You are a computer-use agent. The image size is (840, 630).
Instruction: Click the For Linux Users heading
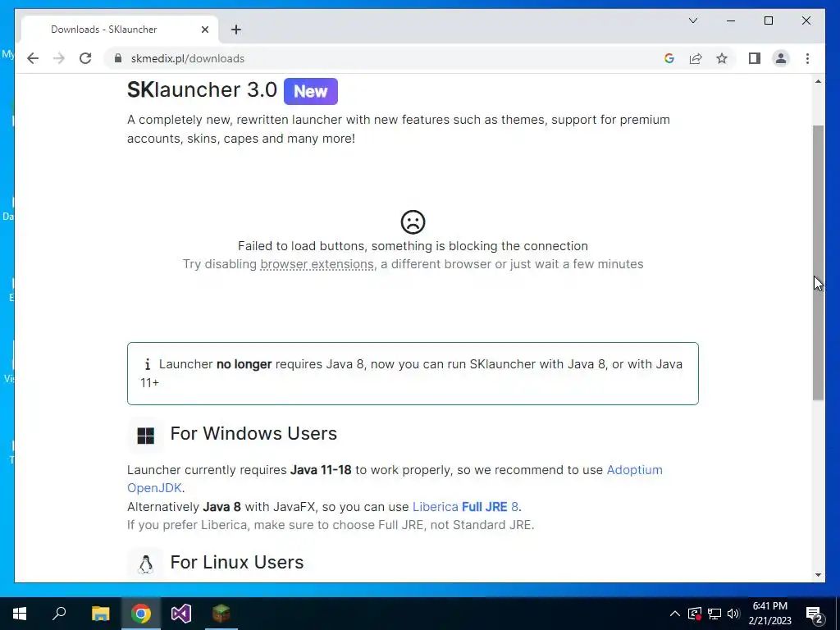click(x=237, y=562)
